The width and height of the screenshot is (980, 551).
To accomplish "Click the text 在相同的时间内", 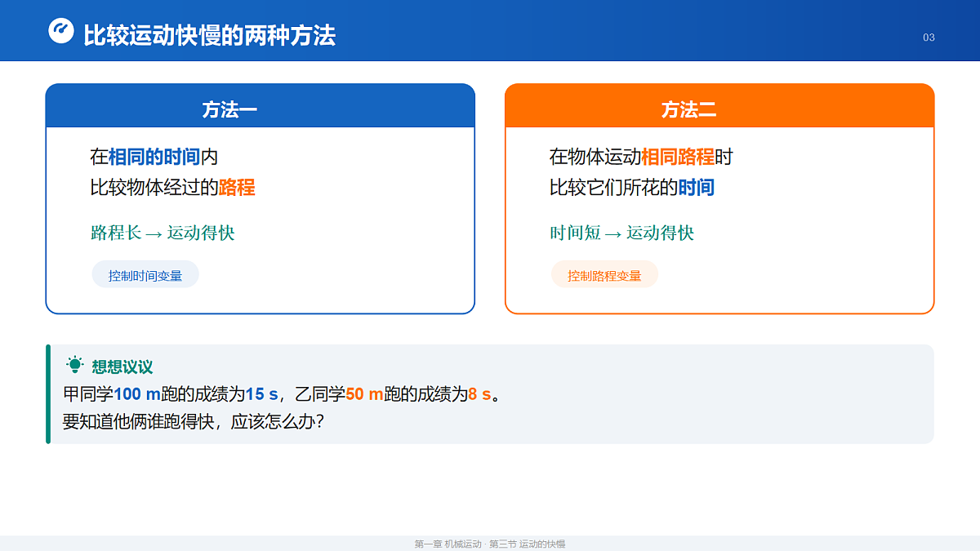I will 154,157.
